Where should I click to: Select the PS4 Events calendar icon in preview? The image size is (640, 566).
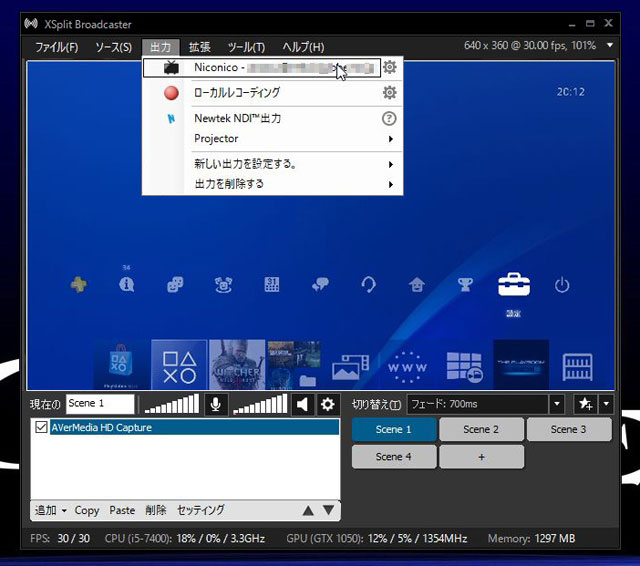[272, 284]
